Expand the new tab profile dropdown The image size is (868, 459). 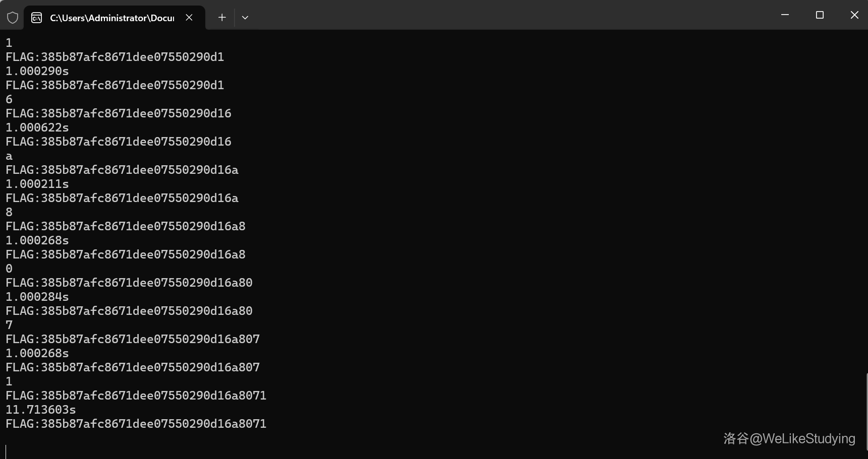(x=245, y=18)
